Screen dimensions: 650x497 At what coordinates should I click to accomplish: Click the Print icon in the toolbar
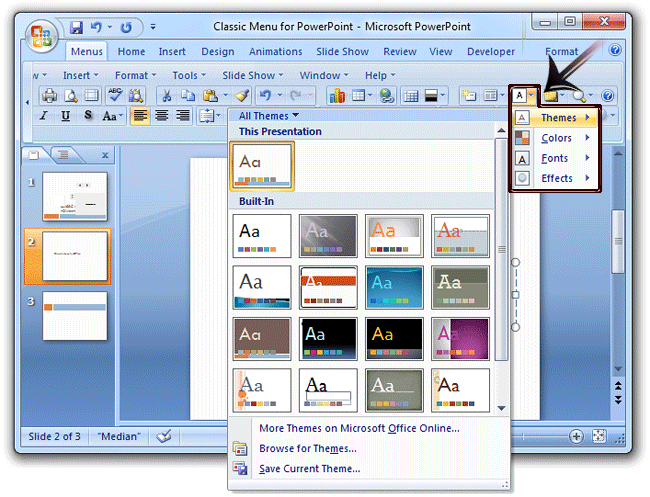(x=49, y=96)
